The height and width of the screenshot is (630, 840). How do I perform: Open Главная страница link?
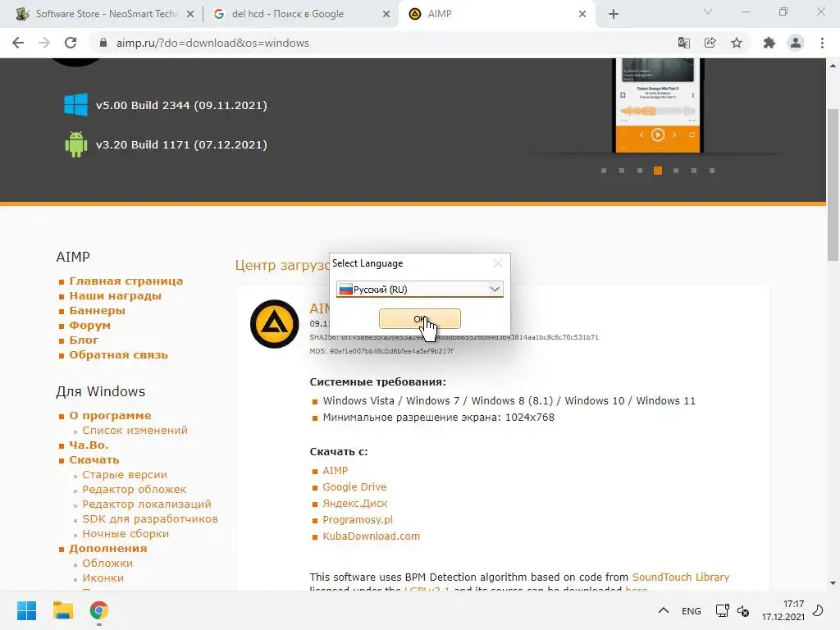[x=126, y=281]
